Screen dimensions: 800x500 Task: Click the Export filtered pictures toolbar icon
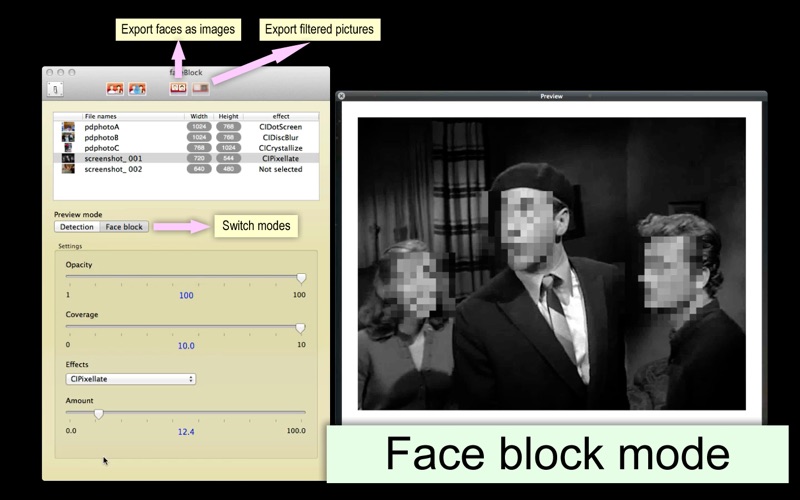click(x=201, y=89)
